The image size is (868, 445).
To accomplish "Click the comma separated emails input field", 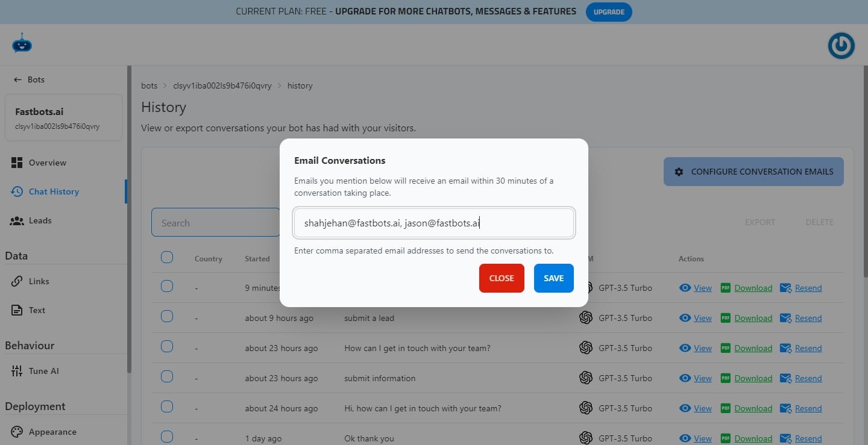I will tap(433, 222).
